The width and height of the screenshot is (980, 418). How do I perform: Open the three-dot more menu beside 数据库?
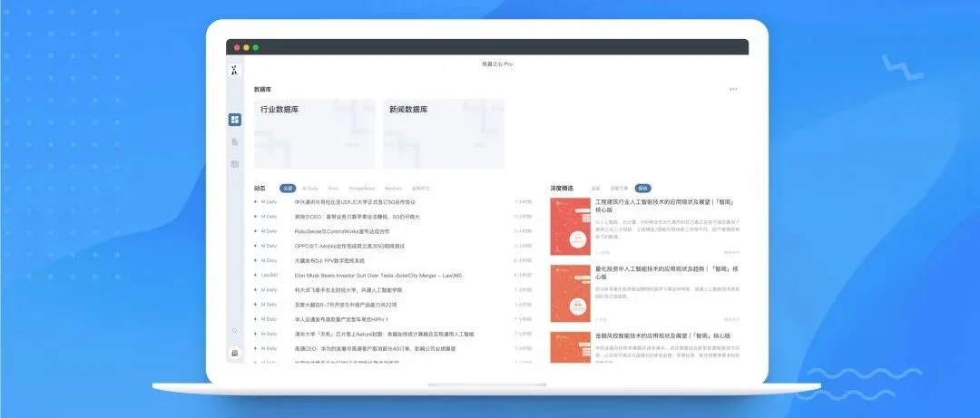(733, 90)
